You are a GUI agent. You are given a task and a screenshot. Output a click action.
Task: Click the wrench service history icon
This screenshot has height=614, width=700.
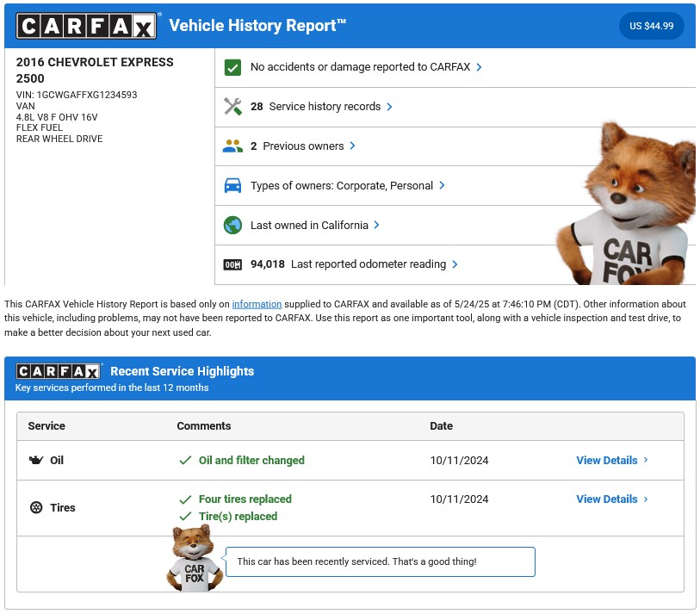point(232,107)
